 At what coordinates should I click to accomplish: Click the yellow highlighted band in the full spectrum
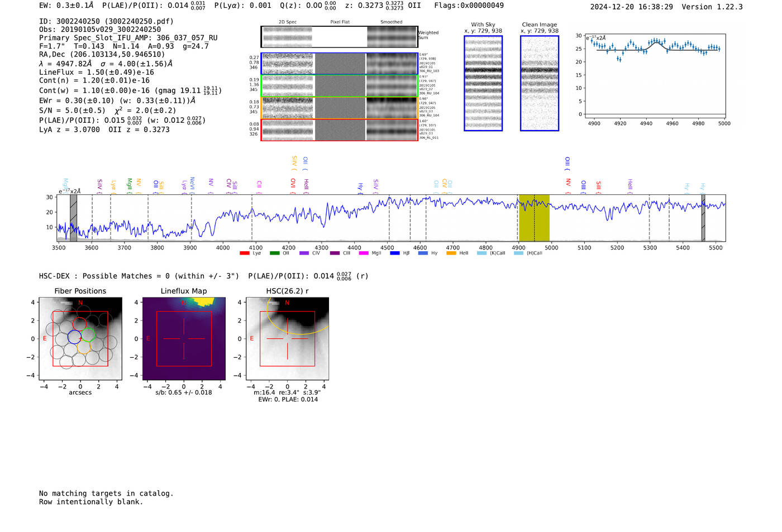pos(534,218)
